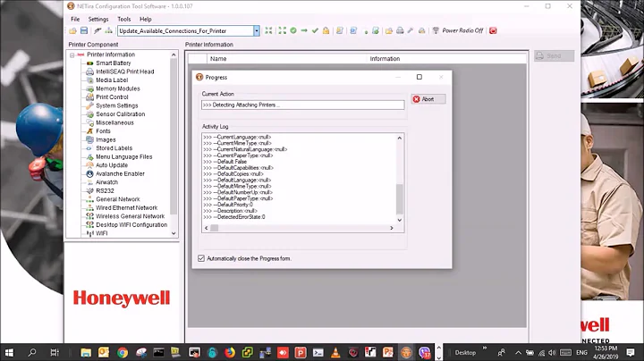The width and height of the screenshot is (644, 361).
Task: Click the component tree scroll-down arrow
Action: 174,233
